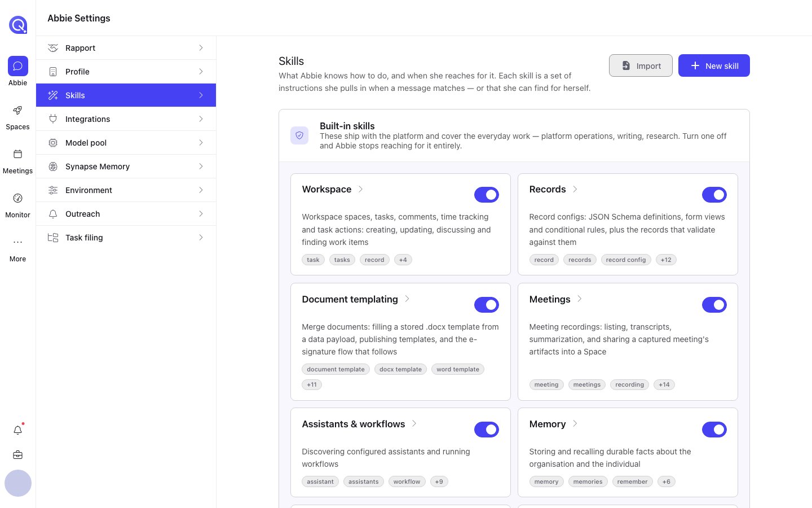Viewport: 812px width, 508px height.
Task: Open Profile row chevron
Action: pyautogui.click(x=201, y=72)
